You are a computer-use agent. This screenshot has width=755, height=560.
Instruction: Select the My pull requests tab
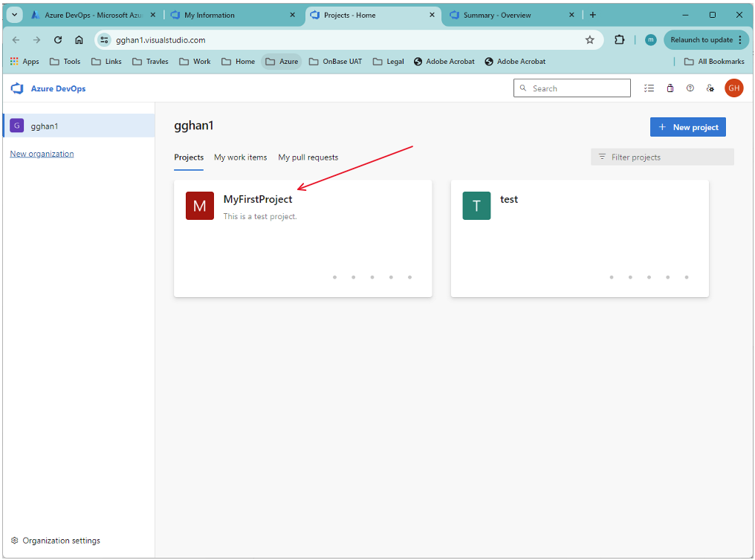click(308, 157)
